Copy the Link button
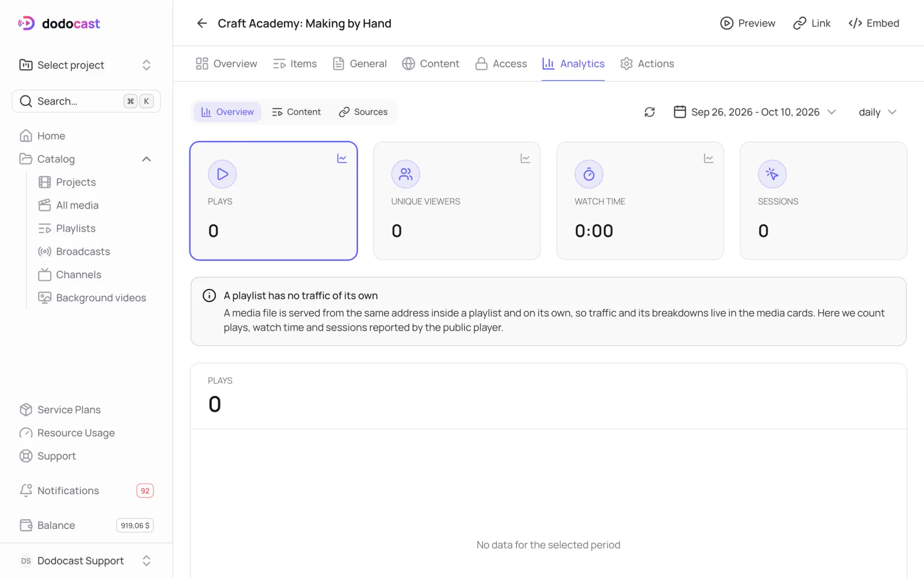The width and height of the screenshot is (924, 578). [x=812, y=23]
